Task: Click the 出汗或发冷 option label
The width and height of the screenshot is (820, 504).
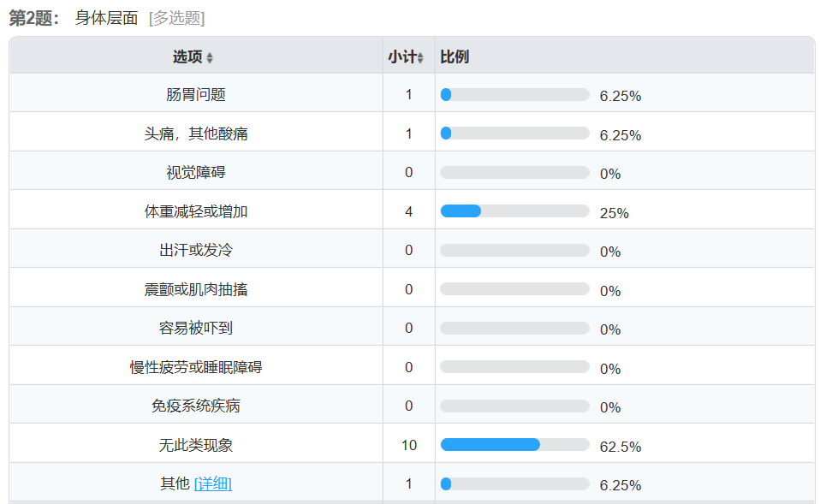Action: click(196, 251)
